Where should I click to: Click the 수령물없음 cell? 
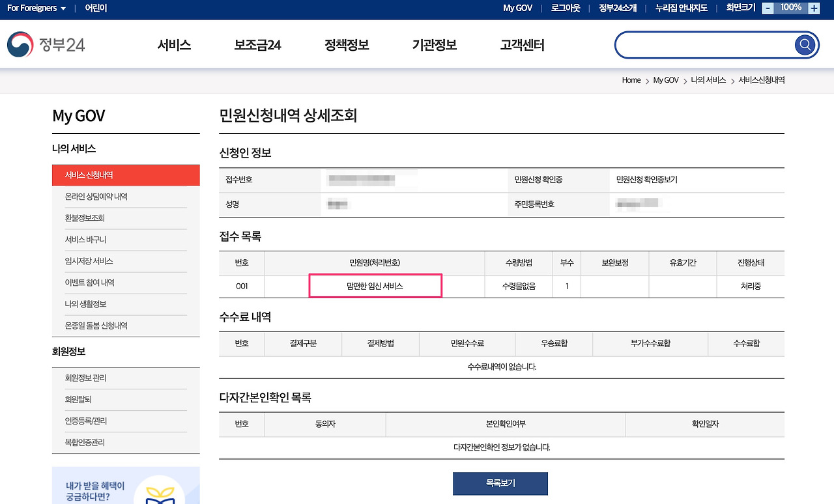[x=519, y=286]
